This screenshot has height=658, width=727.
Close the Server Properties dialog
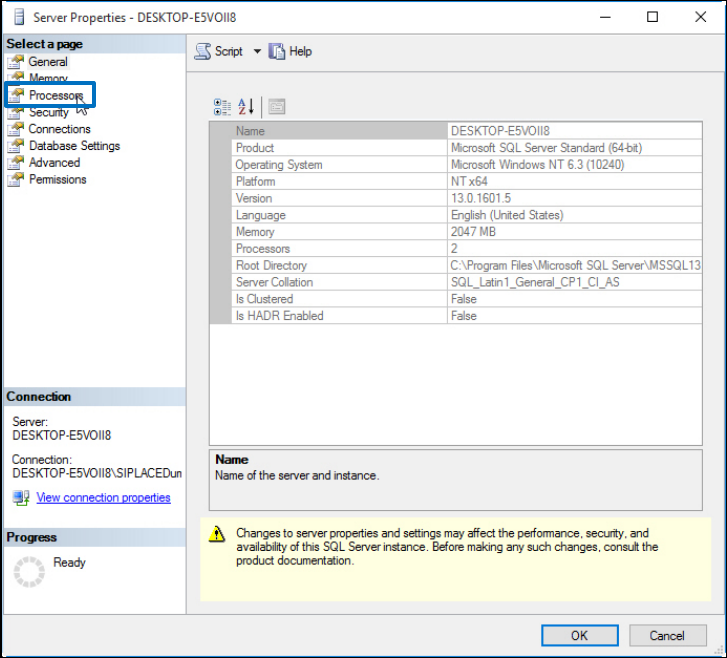(x=701, y=17)
